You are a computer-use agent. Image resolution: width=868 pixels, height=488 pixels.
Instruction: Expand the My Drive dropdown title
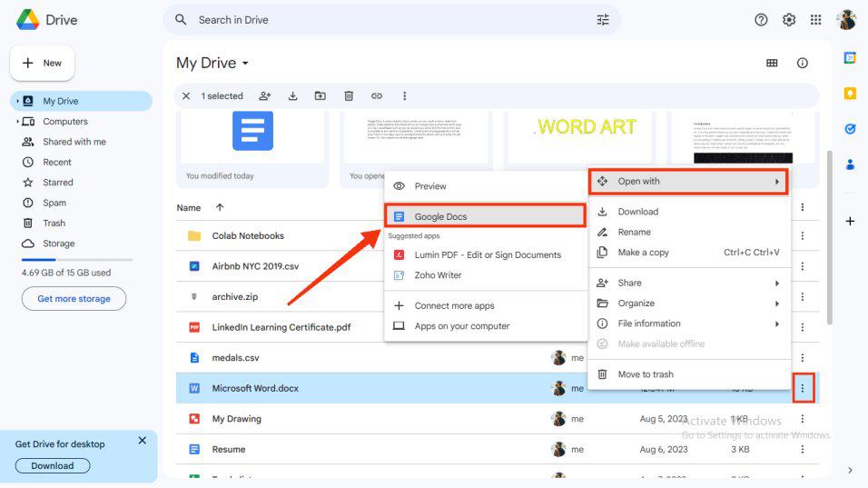(x=212, y=63)
